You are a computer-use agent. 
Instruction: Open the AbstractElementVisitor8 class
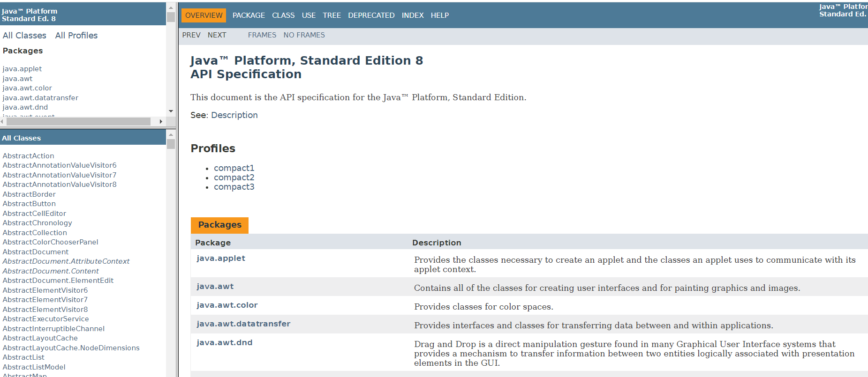click(x=45, y=310)
